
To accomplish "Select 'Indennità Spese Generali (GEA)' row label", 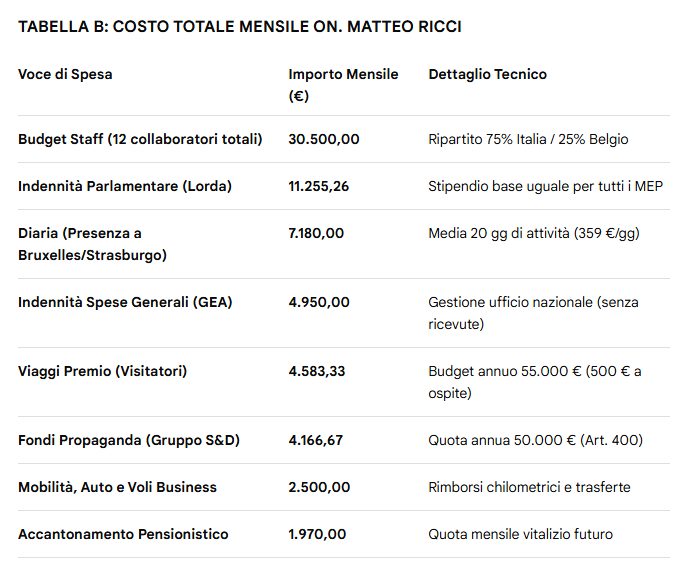I will click(x=125, y=302).
